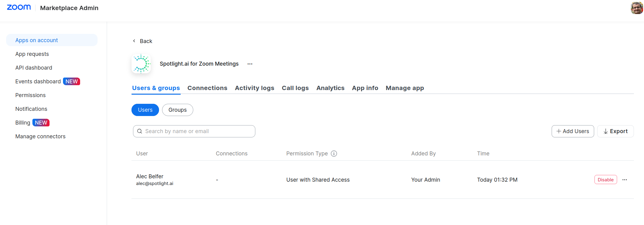
Task: Open Notifications in sidebar
Action: coord(31,109)
